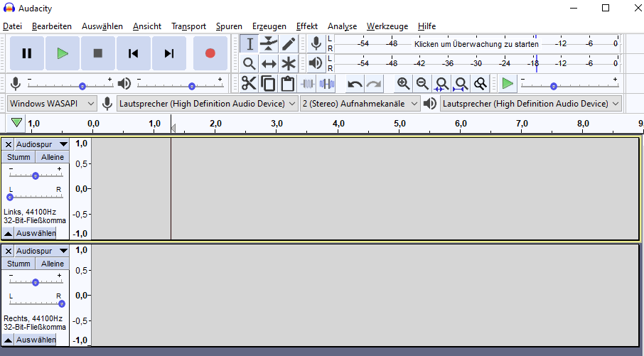Click 'Klicken um Überwachung zu starten' meter
This screenshot has height=356, width=644.
coord(476,44)
